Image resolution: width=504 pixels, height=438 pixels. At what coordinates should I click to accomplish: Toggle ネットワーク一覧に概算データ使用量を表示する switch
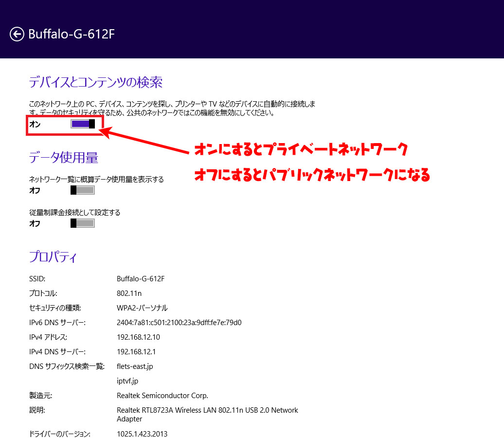(83, 190)
